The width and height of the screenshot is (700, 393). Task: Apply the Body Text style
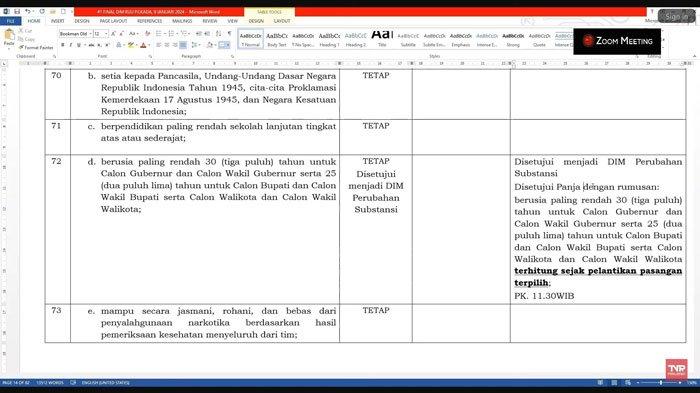coord(277,39)
